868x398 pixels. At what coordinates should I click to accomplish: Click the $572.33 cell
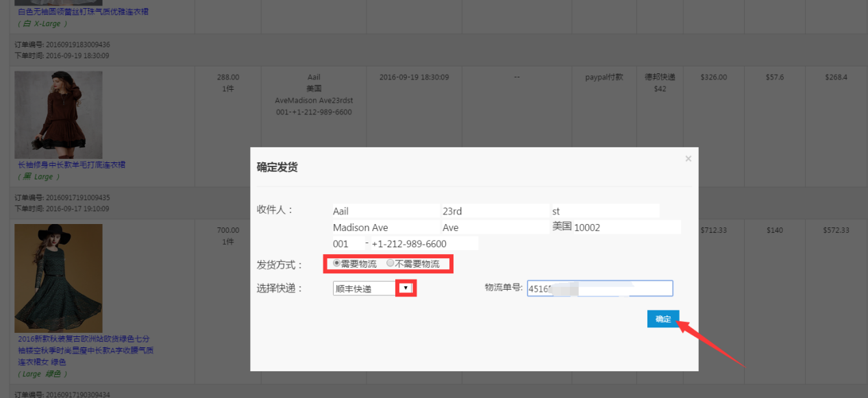[x=836, y=230]
